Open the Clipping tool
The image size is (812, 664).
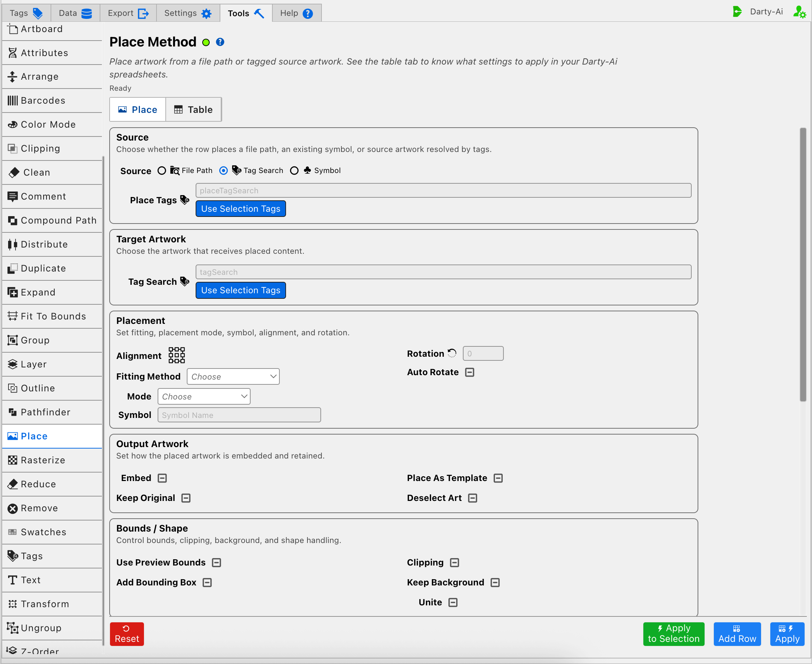pyautogui.click(x=52, y=148)
